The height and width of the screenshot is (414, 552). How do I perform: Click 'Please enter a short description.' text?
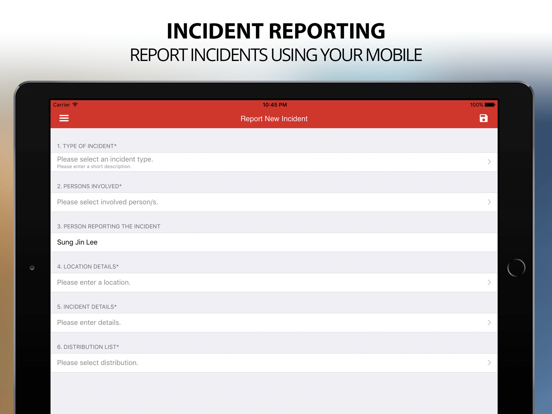(94, 167)
